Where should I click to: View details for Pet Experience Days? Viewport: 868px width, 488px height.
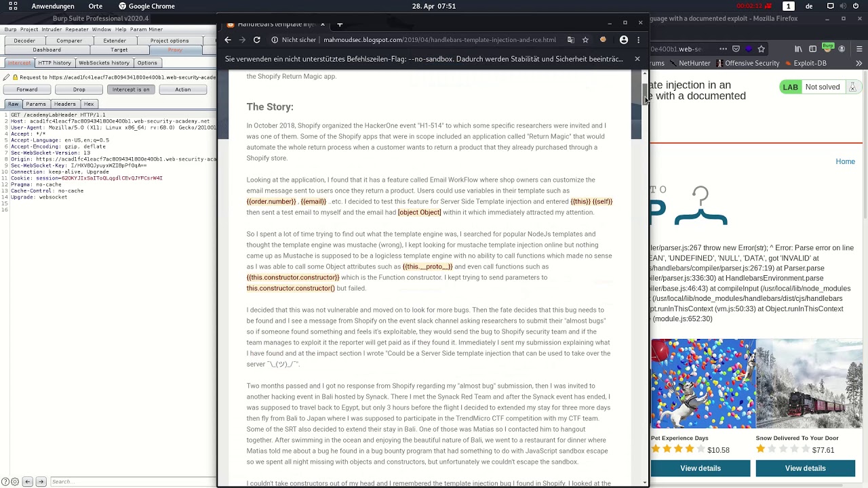click(x=701, y=468)
